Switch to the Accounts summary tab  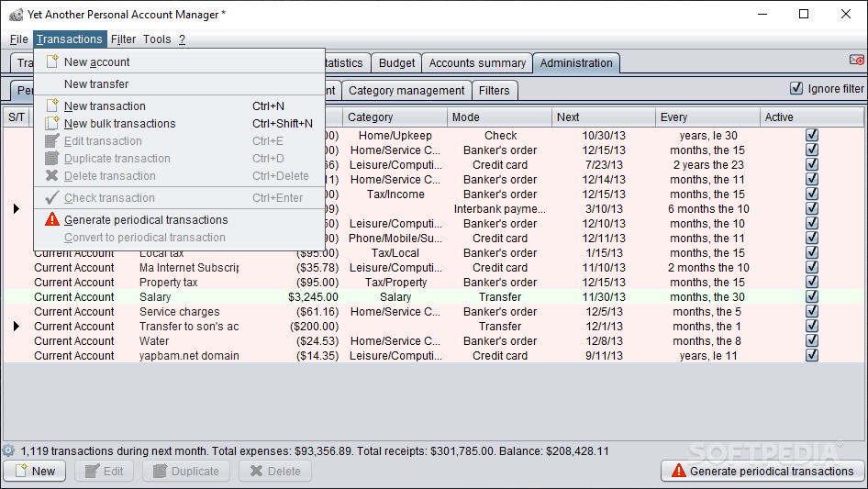pos(477,63)
